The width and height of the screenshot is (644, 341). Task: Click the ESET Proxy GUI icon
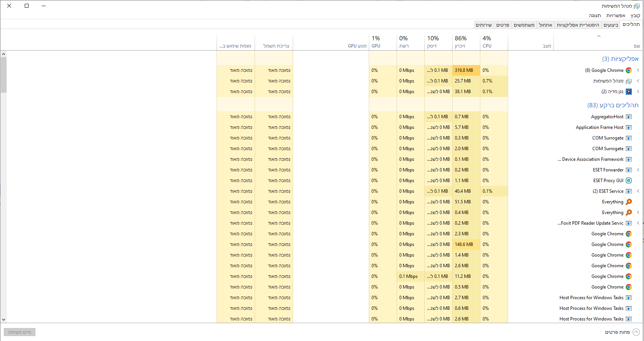pyautogui.click(x=629, y=181)
